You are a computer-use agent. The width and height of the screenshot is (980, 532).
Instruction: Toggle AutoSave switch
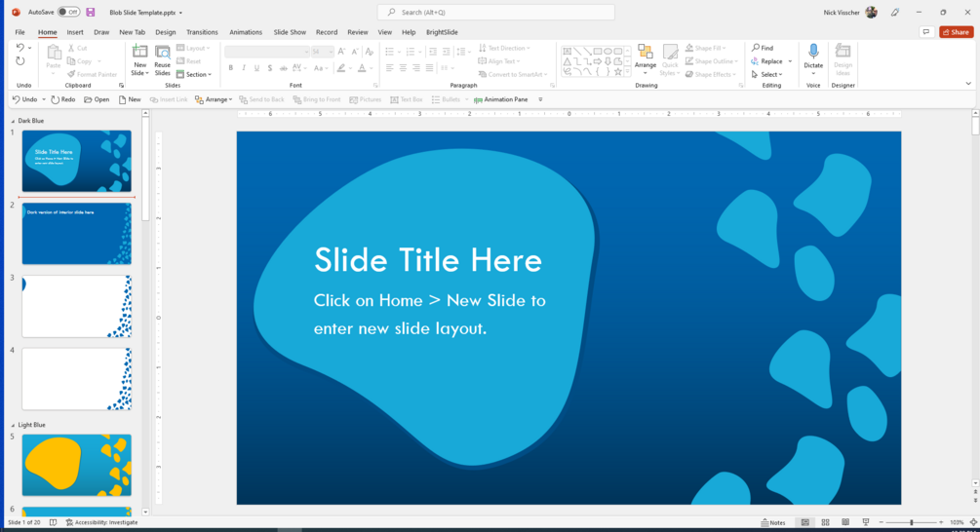click(x=68, y=12)
